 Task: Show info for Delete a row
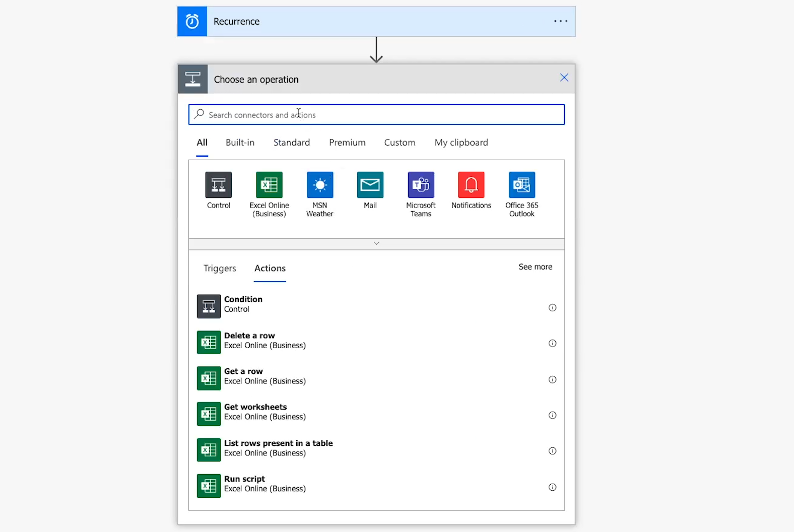pyautogui.click(x=552, y=344)
